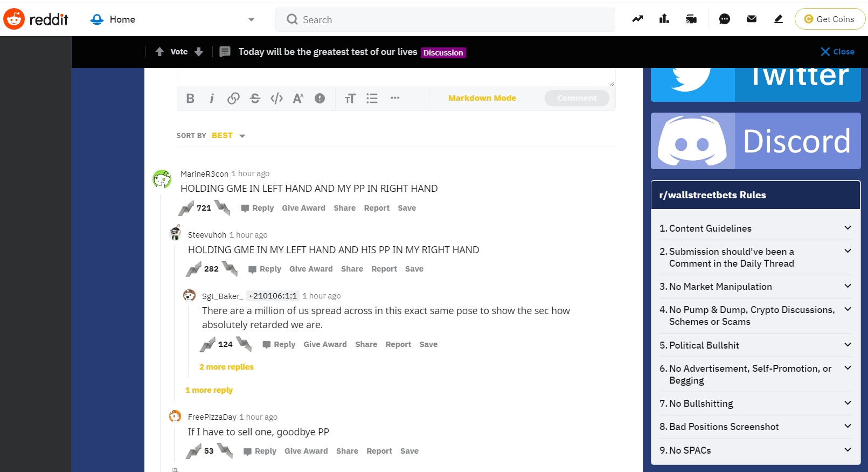The image size is (868, 472).
Task: Click the Get Coins button
Action: coord(830,19)
